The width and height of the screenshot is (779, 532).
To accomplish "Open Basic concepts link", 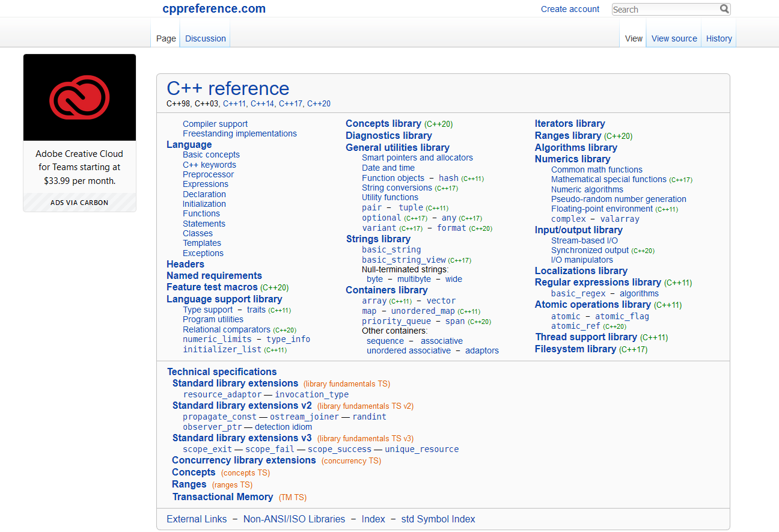I will [x=211, y=154].
